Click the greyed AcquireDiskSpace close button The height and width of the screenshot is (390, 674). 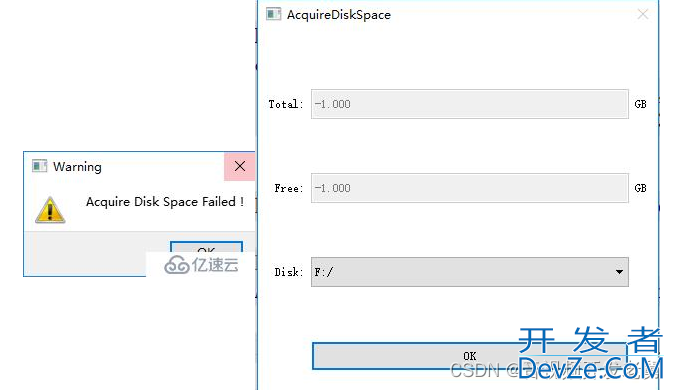[x=643, y=14]
